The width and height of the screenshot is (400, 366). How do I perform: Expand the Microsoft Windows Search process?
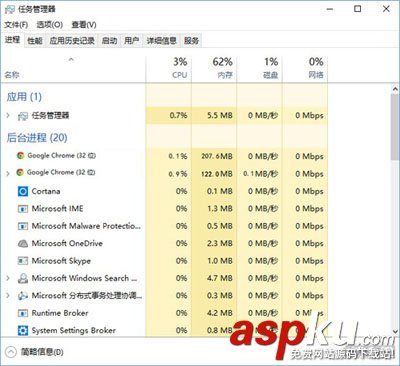point(8,278)
